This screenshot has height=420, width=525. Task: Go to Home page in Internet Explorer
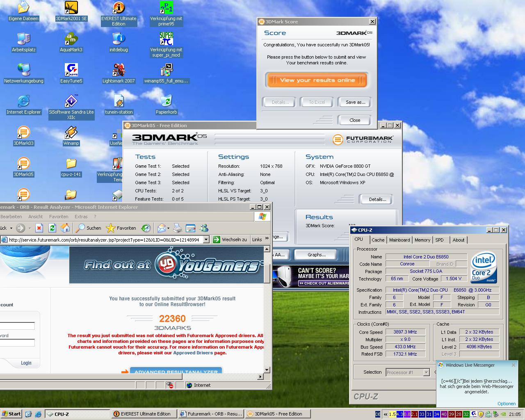(x=65, y=228)
